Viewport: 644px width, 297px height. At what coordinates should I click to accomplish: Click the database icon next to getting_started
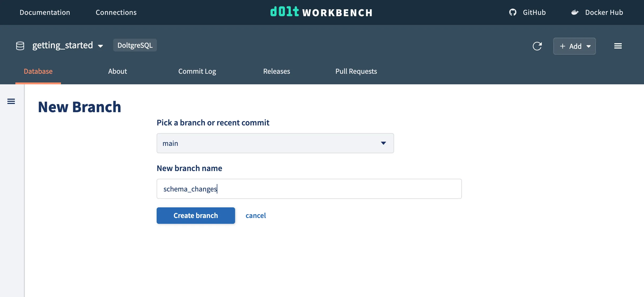click(x=20, y=45)
